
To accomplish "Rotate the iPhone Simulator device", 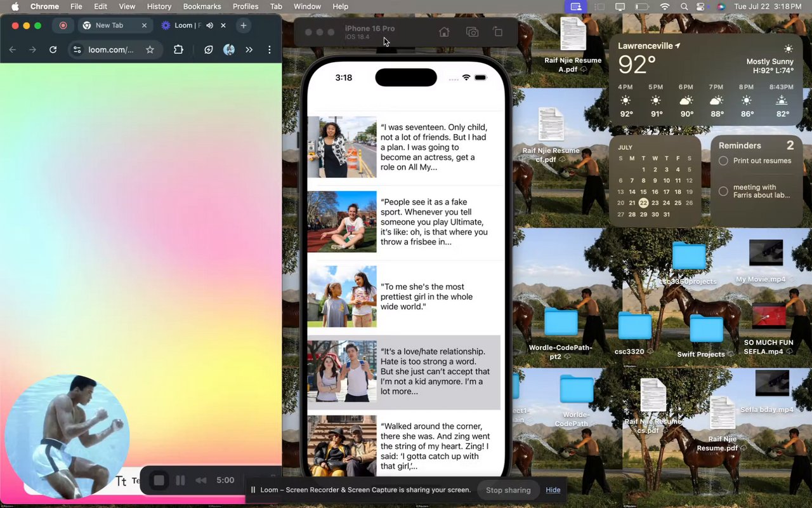I will pyautogui.click(x=498, y=32).
